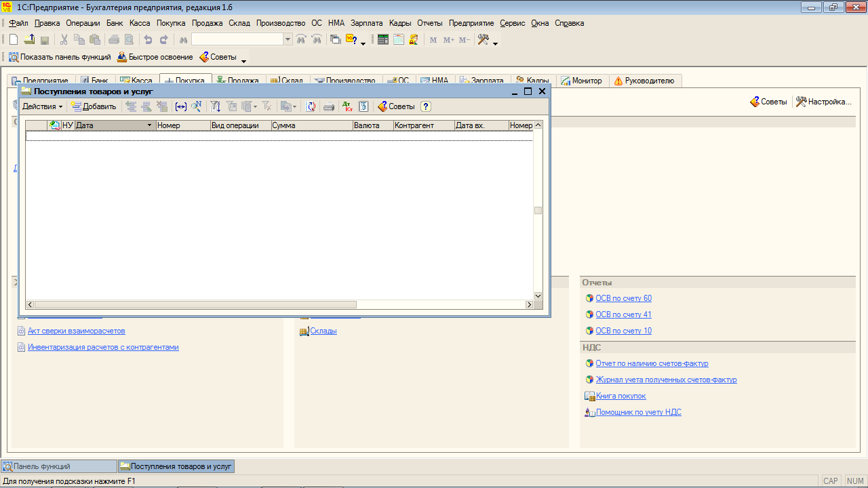868x488 pixels.
Task: Click the Undo arrow icon
Action: (x=148, y=39)
